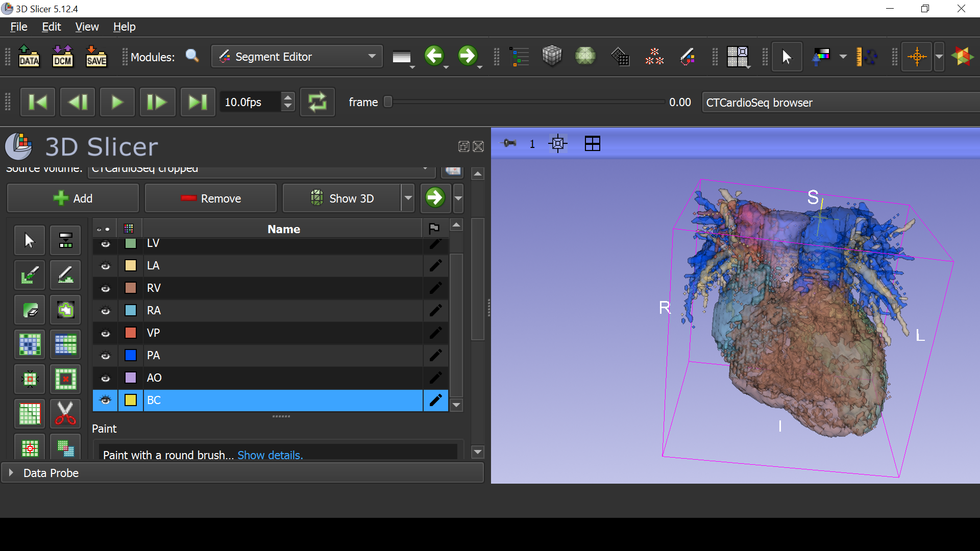Open the File menu

19,27
